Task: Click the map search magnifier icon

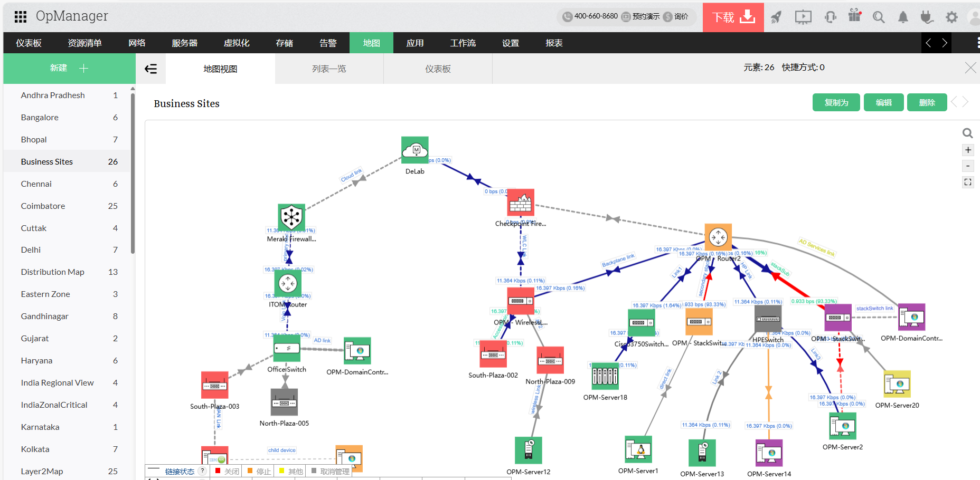Action: coord(968,133)
